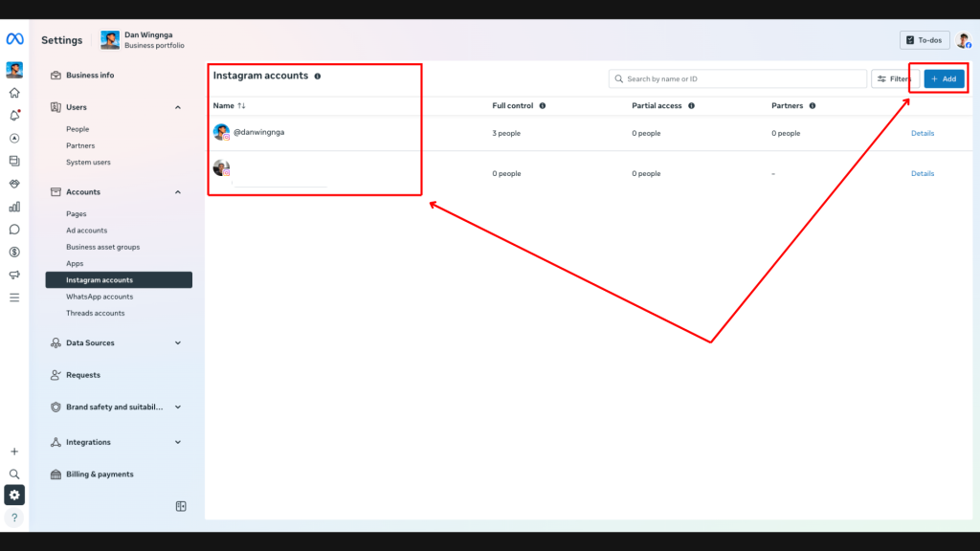
Task: Open the Home icon in left rail
Action: pyautogui.click(x=14, y=93)
